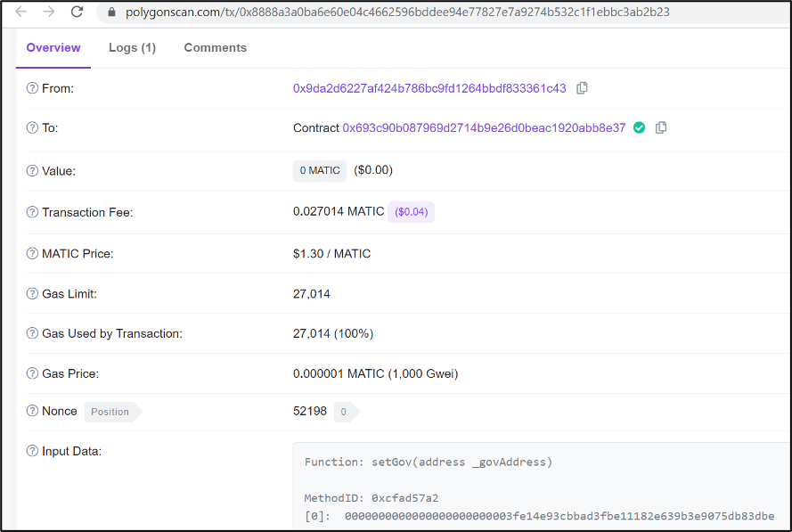This screenshot has width=792, height=532.
Task: Click the ($0.04) fee price badge
Action: pyautogui.click(x=412, y=212)
